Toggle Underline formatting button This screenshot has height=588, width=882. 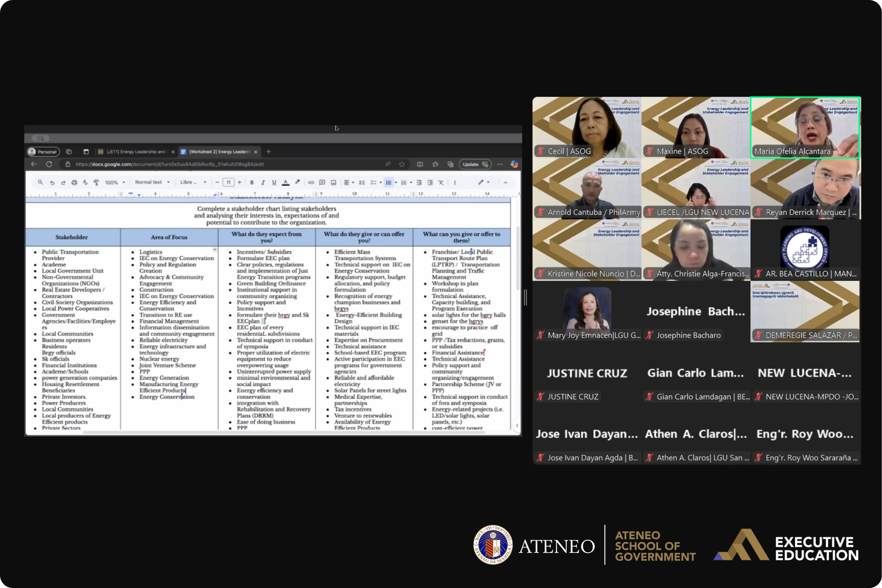coord(274,183)
